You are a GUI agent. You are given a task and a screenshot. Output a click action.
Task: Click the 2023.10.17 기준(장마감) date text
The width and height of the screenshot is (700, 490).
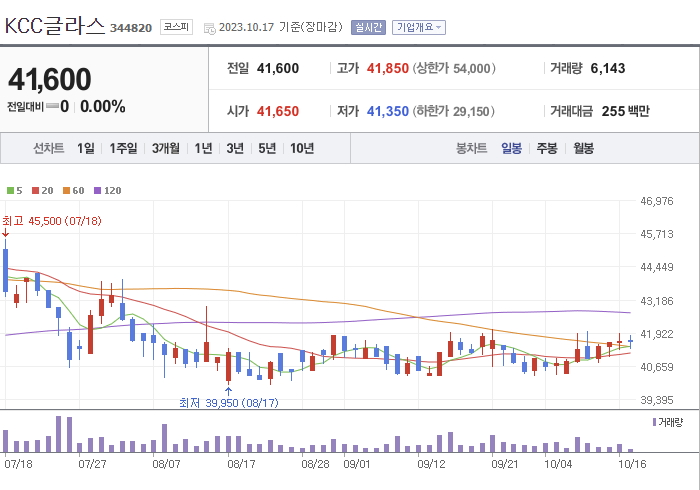(281, 27)
